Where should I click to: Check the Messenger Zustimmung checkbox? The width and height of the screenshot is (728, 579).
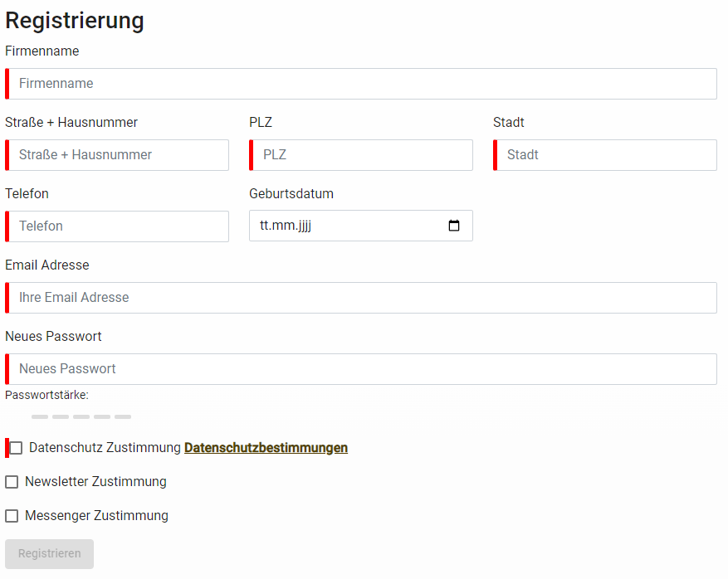pyautogui.click(x=12, y=516)
